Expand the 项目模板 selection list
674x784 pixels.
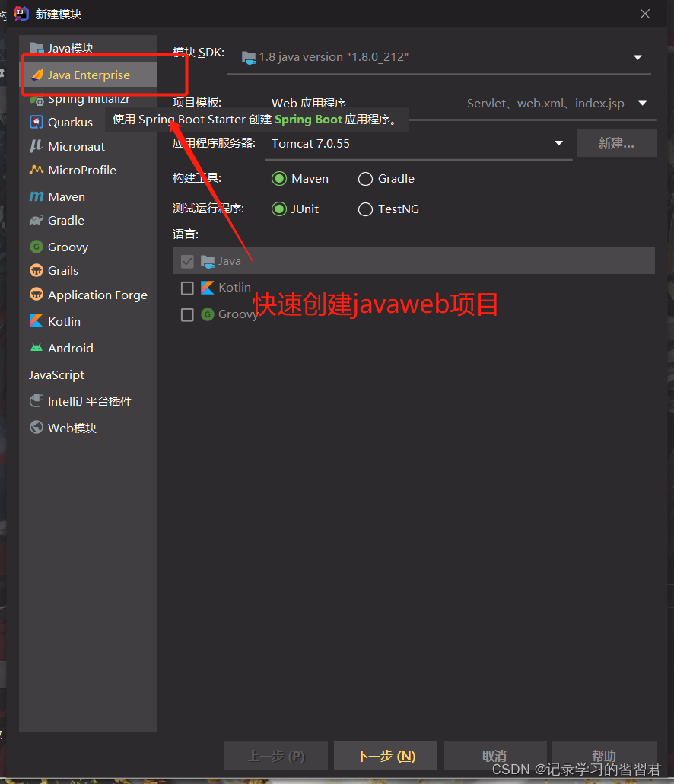pos(641,103)
